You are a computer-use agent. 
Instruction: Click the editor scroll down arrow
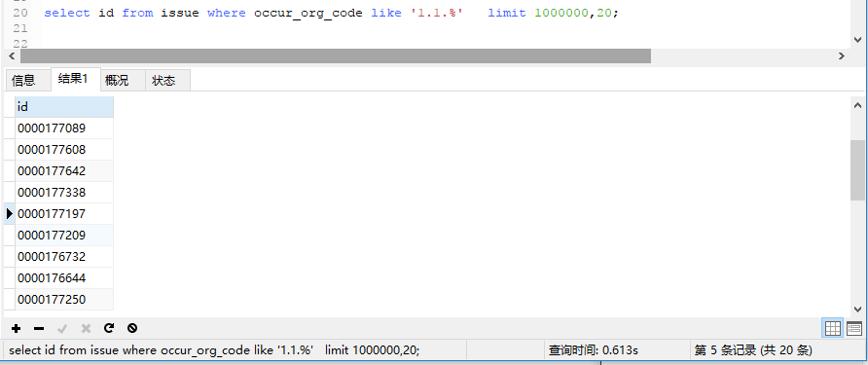(x=857, y=40)
